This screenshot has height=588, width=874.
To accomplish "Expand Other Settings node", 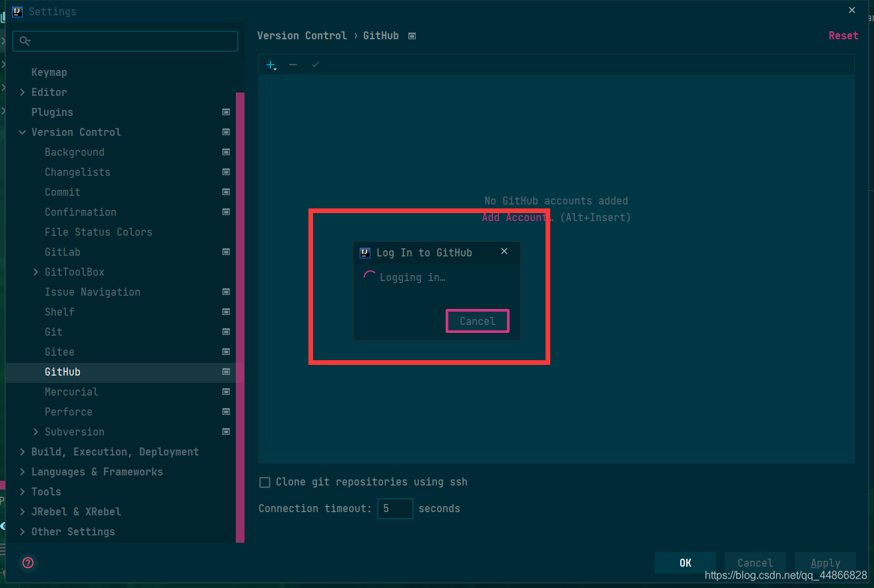I will pyautogui.click(x=23, y=531).
